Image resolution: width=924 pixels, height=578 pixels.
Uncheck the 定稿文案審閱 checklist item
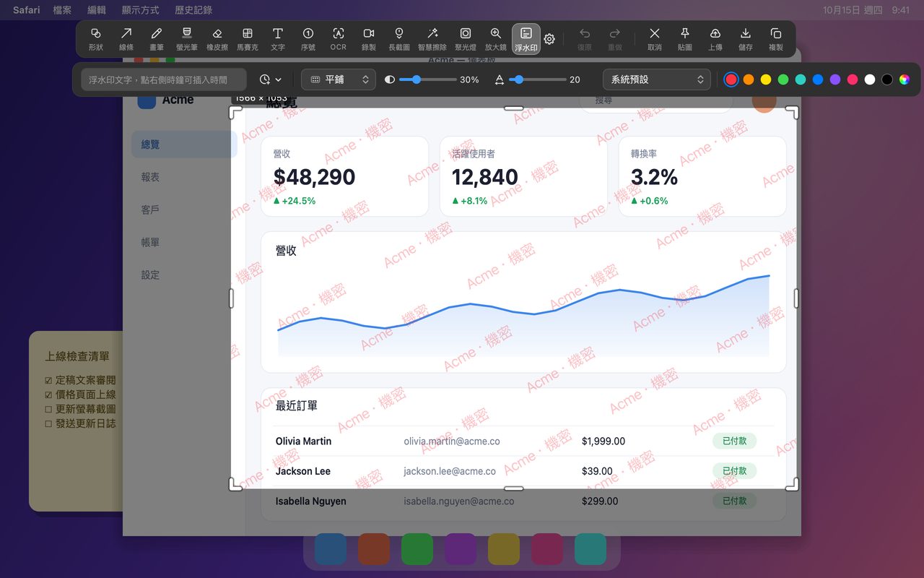pyautogui.click(x=80, y=380)
